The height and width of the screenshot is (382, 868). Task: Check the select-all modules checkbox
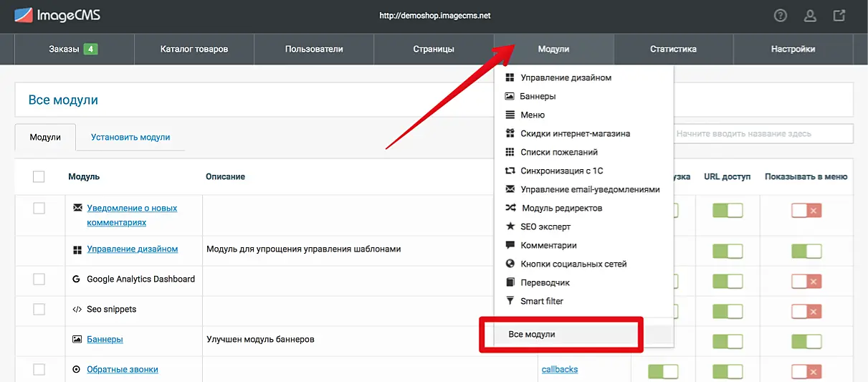point(39,177)
